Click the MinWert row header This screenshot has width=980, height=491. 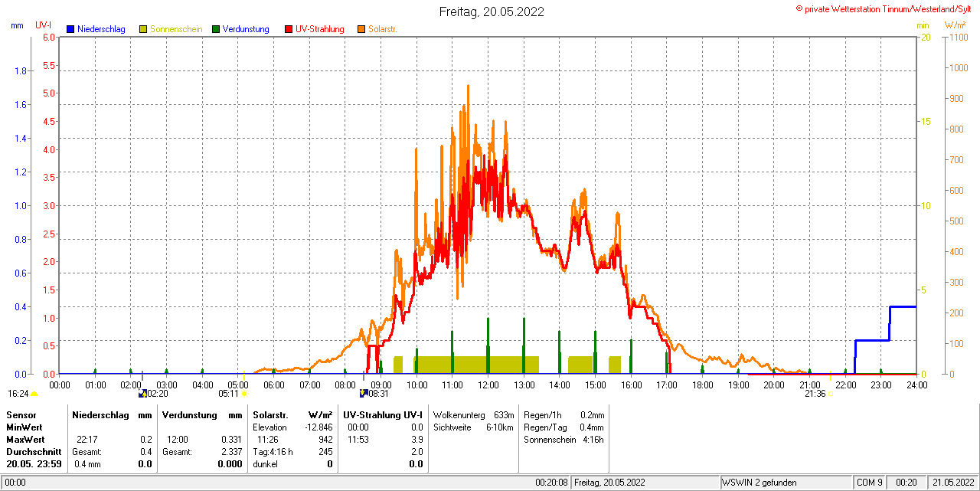tap(24, 427)
